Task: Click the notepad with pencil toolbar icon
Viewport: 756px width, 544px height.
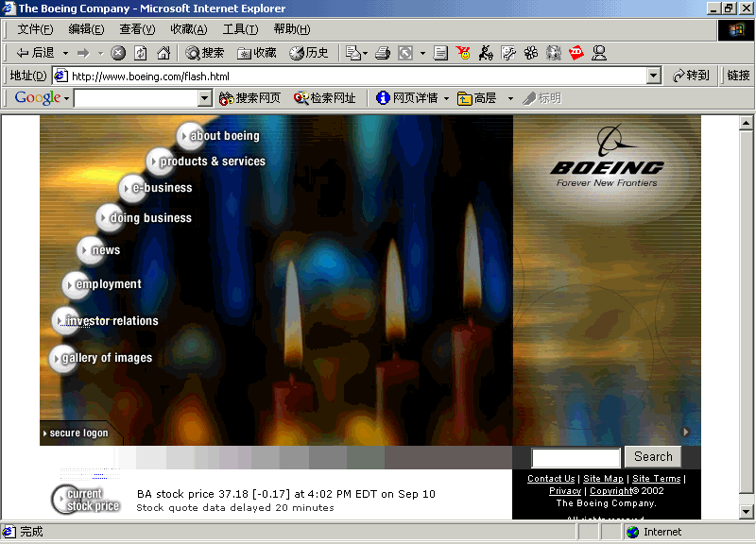Action: tap(508, 53)
